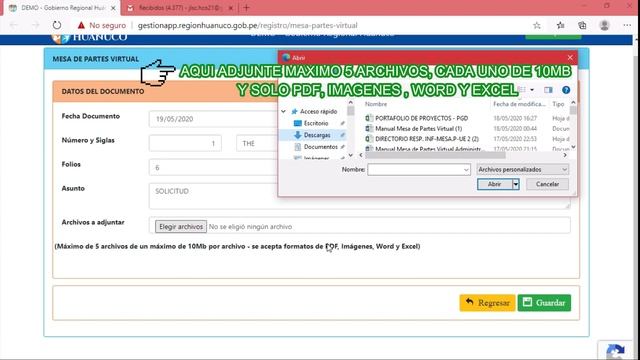Image resolution: width=640 pixels, height=360 pixels.
Task: Click the Elegir archivos button
Action: tap(181, 227)
